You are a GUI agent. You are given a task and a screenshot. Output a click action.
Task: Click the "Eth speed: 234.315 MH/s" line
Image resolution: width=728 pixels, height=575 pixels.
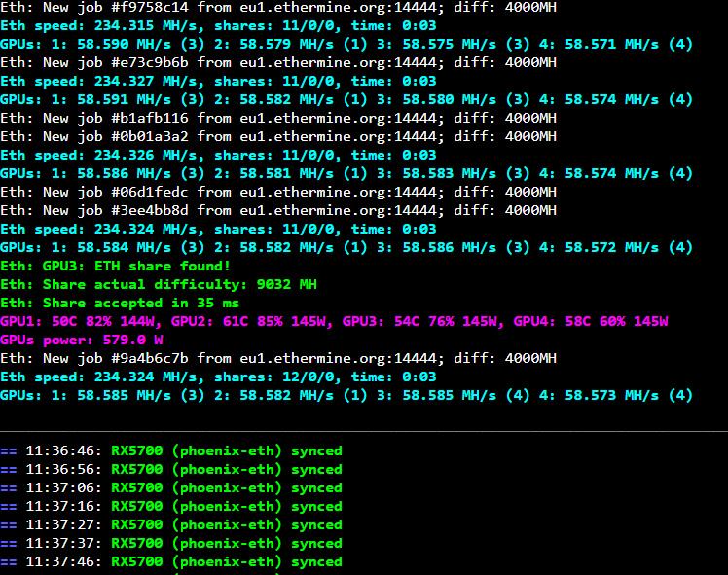218,25
